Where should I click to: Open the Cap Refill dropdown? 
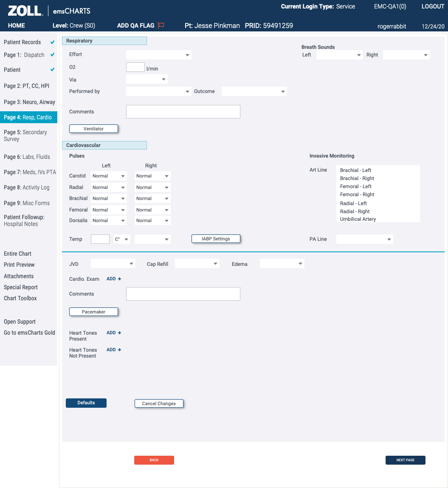(197, 264)
